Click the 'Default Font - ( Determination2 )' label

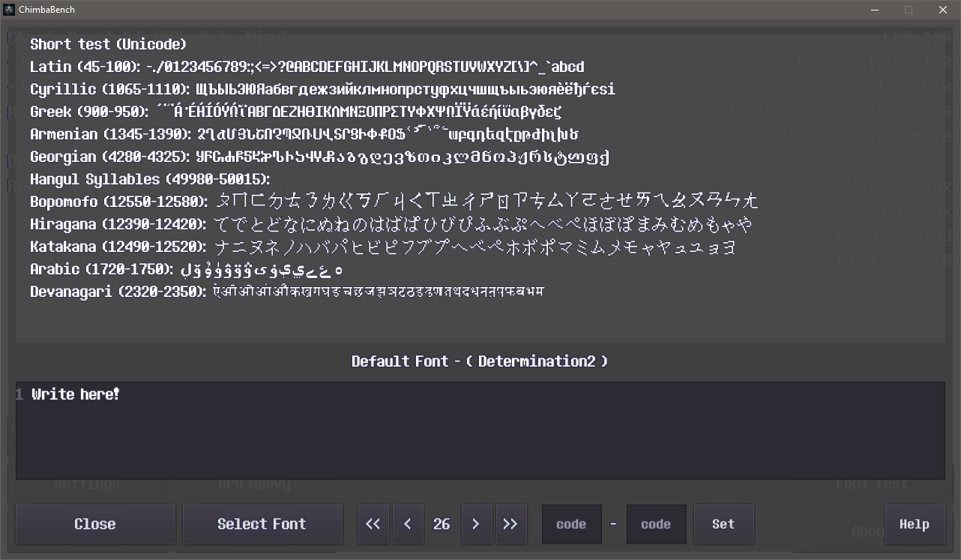pos(480,361)
